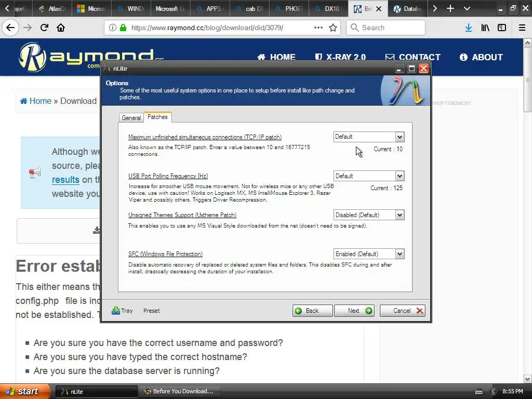
Task: Switch to the AtlasO tab
Action: tap(52, 8)
